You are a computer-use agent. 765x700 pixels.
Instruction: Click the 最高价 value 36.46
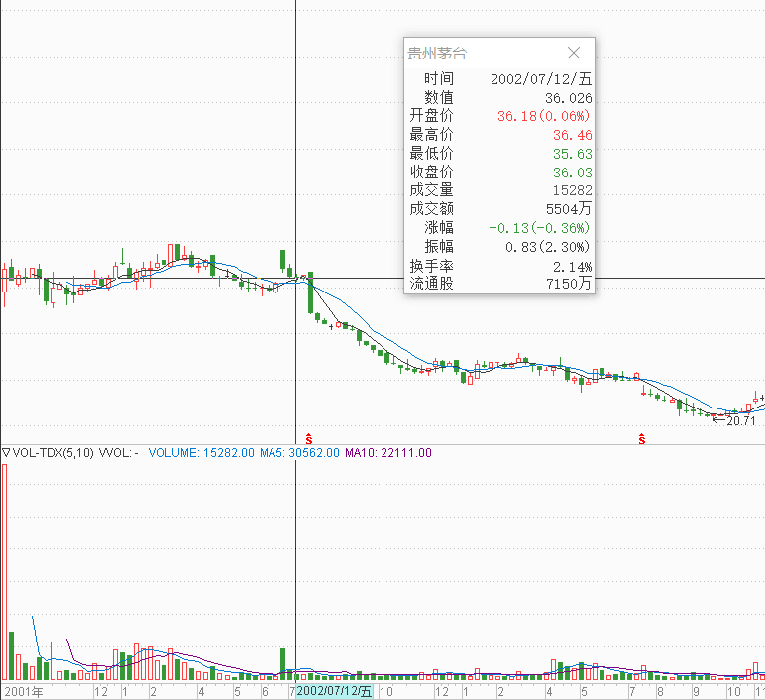pos(572,135)
